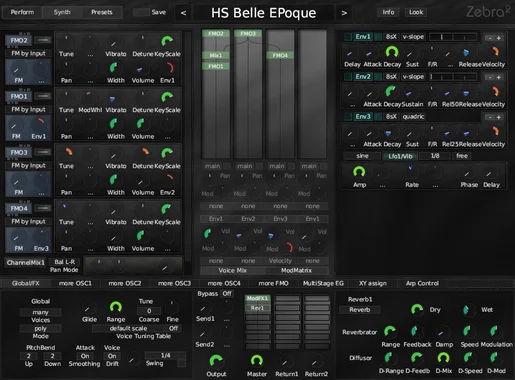The width and height of the screenshot is (515, 380).
Task: Adjust the Env3 Velocity knob
Action: (x=495, y=132)
